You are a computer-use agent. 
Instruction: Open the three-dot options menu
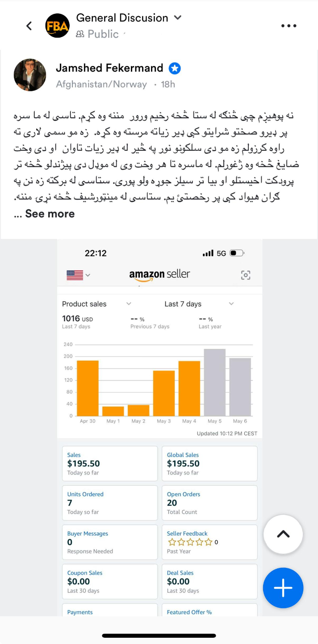pyautogui.click(x=289, y=26)
